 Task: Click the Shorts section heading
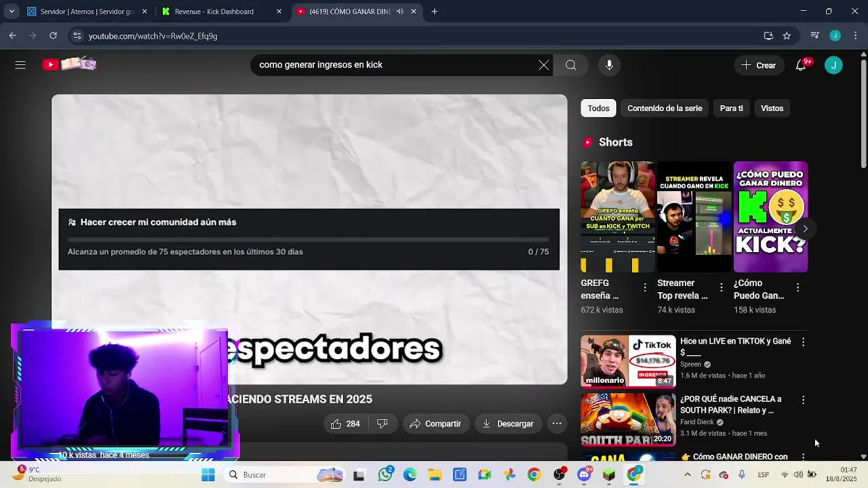(616, 142)
